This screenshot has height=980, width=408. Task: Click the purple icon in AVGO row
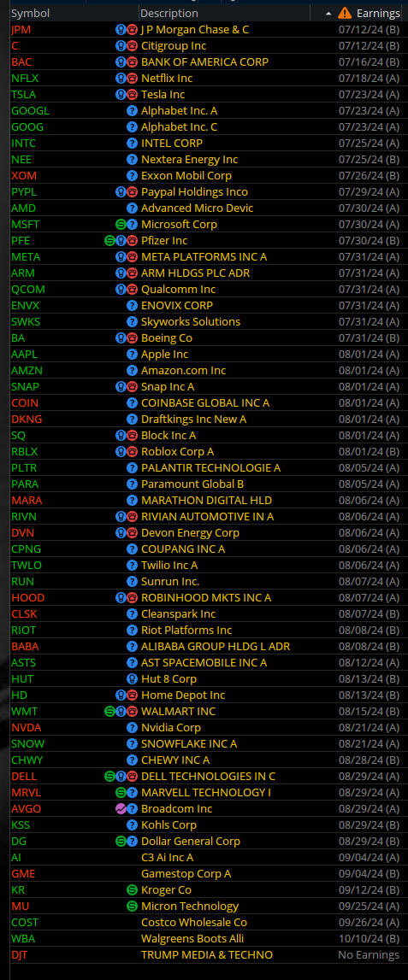[x=121, y=809]
